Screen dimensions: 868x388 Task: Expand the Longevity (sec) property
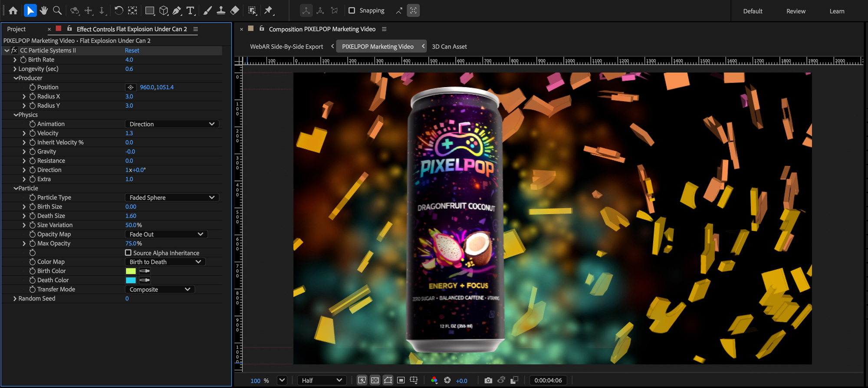15,69
